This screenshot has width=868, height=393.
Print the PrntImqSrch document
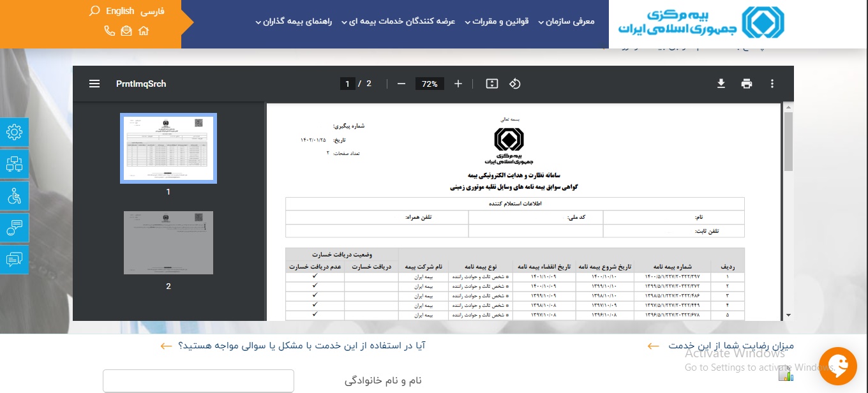(747, 84)
